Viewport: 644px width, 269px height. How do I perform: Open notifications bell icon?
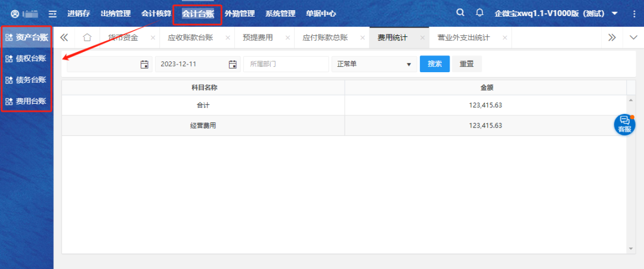coord(479,13)
